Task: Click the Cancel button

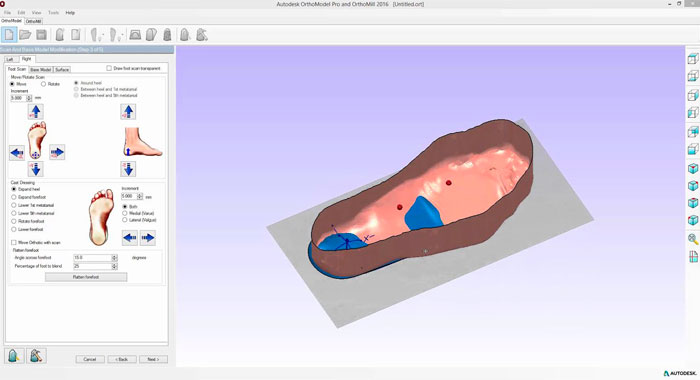Action: coord(90,359)
